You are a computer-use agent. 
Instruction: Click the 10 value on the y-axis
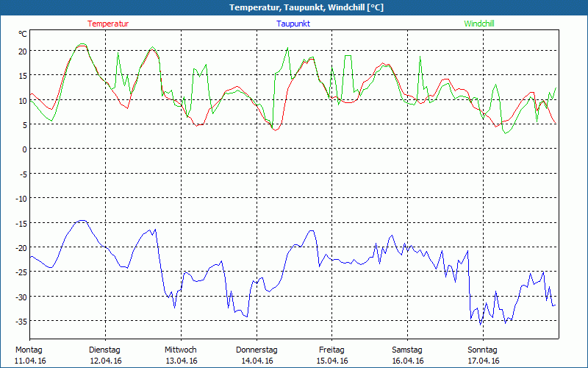[x=23, y=101]
